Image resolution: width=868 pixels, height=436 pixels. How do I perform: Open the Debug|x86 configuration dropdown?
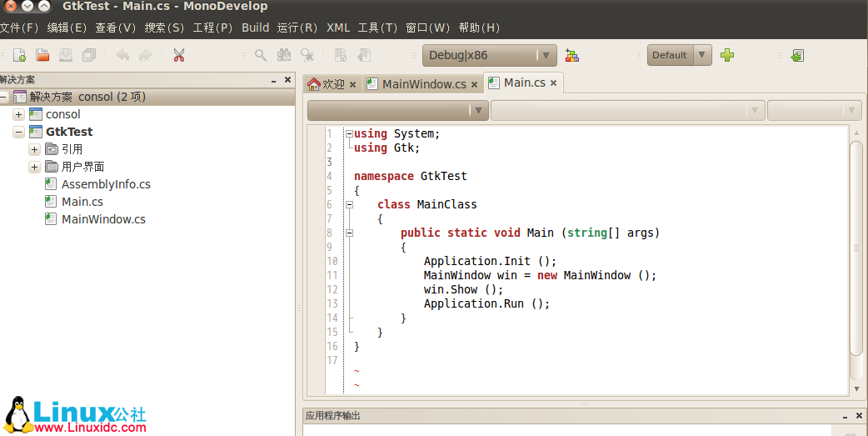click(488, 56)
